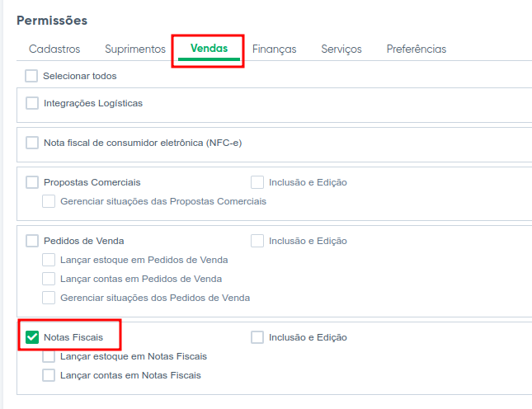Open the Serviços tab

coord(341,49)
